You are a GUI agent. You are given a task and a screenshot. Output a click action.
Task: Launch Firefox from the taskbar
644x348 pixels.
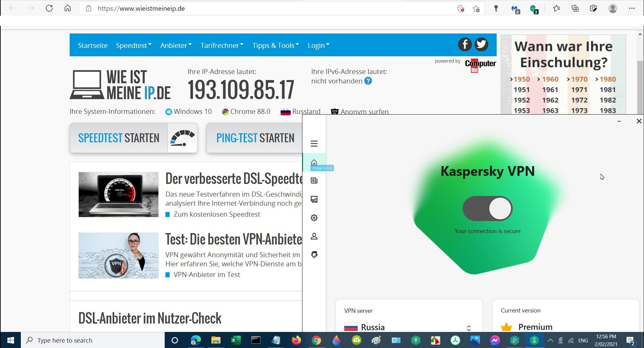tap(296, 340)
